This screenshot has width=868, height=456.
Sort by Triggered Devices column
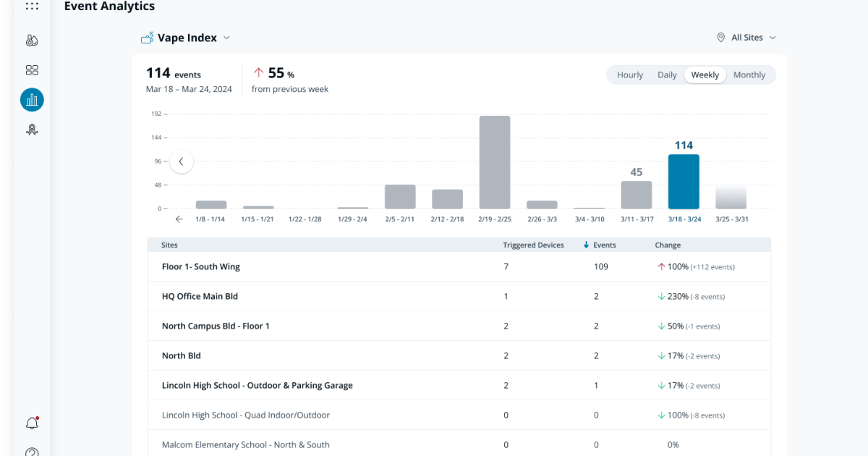click(533, 245)
